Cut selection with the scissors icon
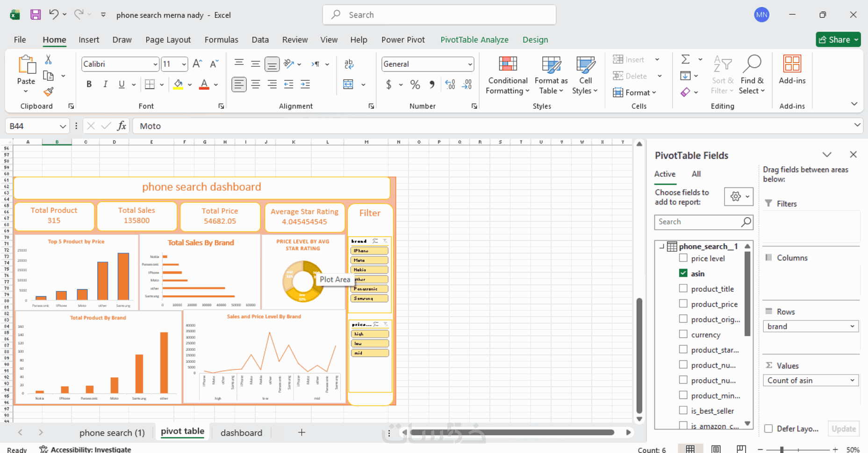 48,60
